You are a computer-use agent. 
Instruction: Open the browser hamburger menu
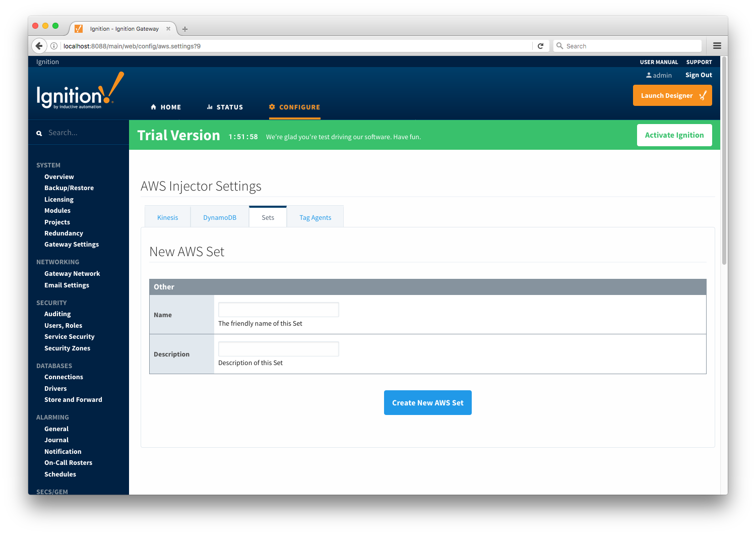717,46
